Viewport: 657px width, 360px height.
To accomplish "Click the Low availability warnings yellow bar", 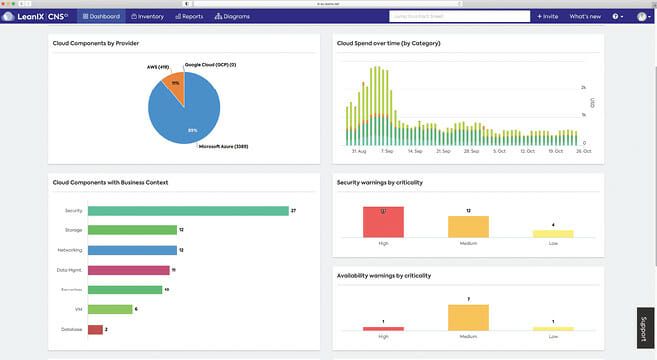I will click(x=553, y=329).
